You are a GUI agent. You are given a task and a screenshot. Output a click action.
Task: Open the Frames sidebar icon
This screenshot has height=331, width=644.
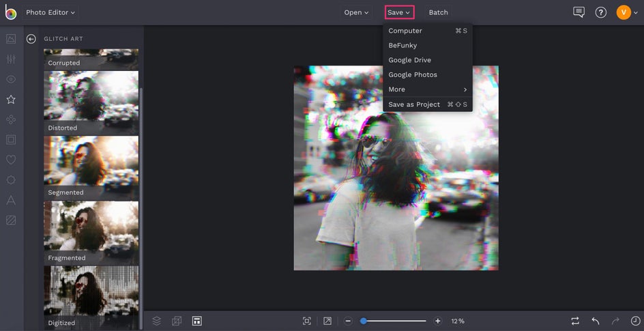[11, 140]
